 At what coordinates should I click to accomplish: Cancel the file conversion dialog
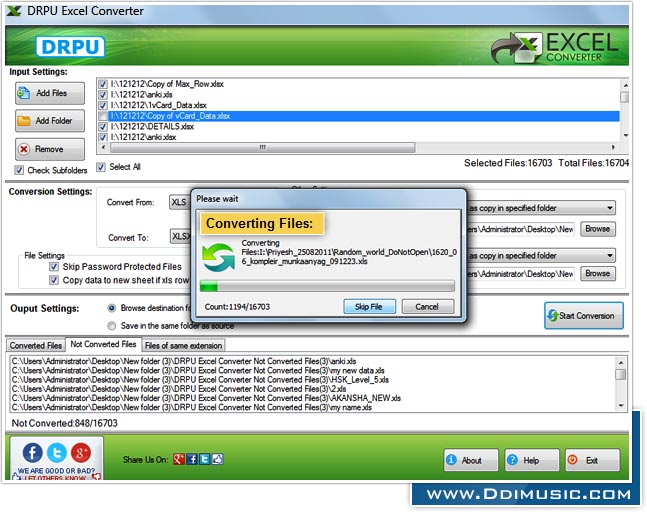tap(427, 307)
